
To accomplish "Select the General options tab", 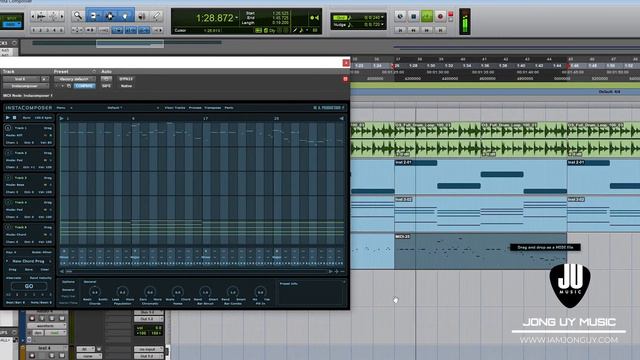I will point(68,290).
